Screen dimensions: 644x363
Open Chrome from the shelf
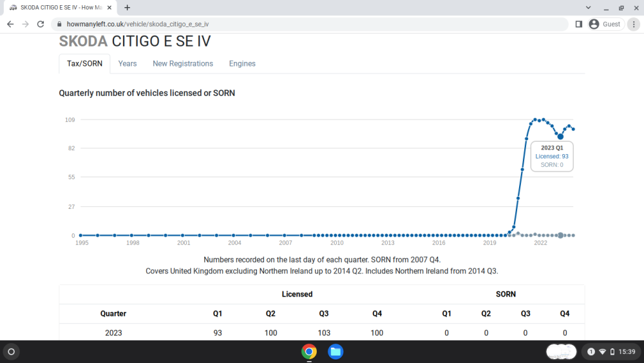tap(309, 352)
